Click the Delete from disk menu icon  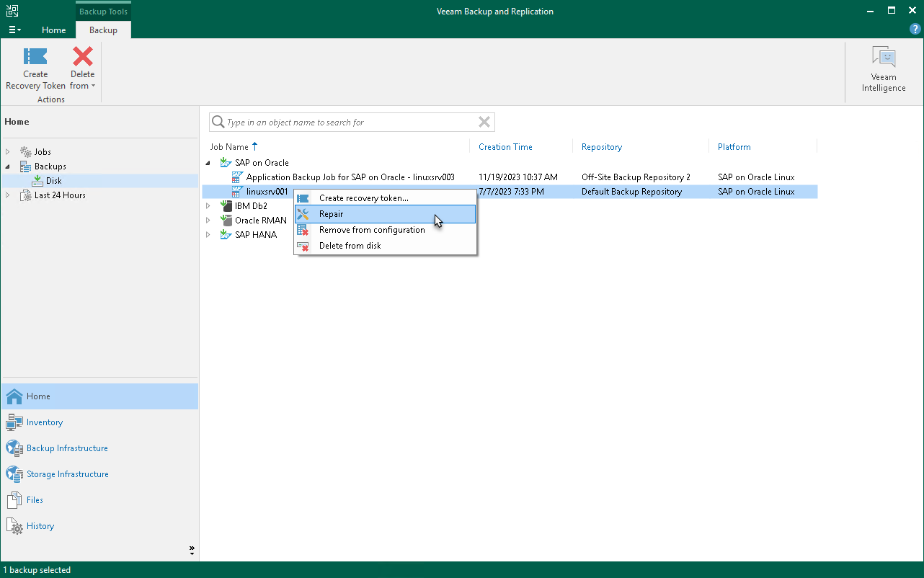pos(303,246)
